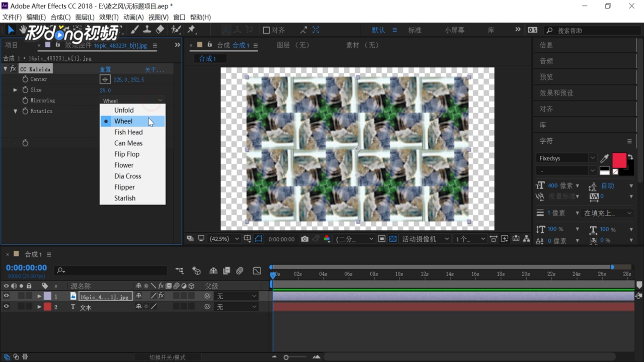Click 切换开关/模式 button
644x362 pixels.
coord(167,357)
